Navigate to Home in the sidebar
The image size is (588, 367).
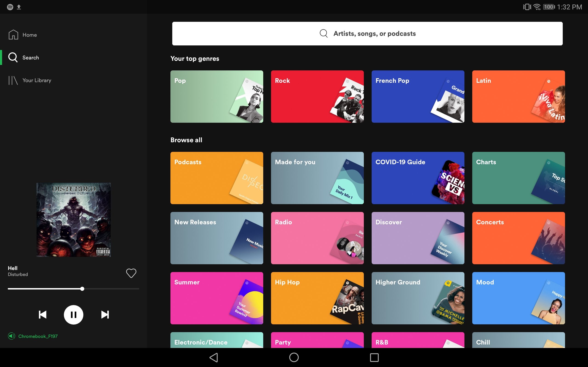coord(30,35)
